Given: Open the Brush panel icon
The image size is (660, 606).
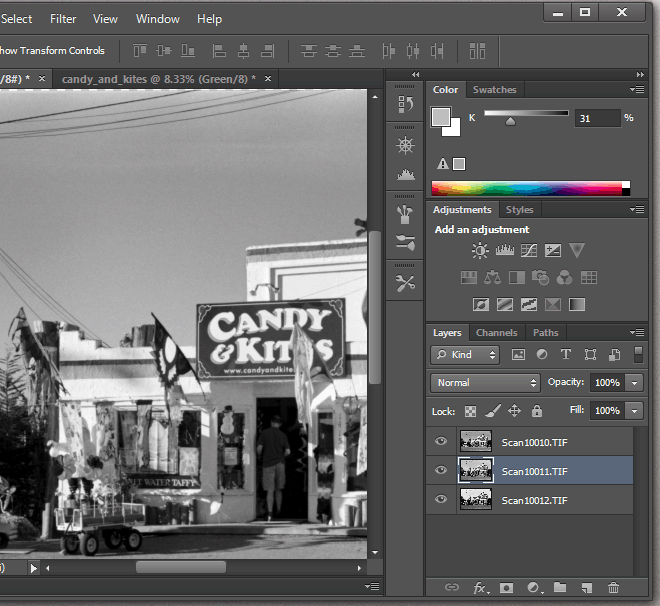Looking at the screenshot, I should click(405, 214).
